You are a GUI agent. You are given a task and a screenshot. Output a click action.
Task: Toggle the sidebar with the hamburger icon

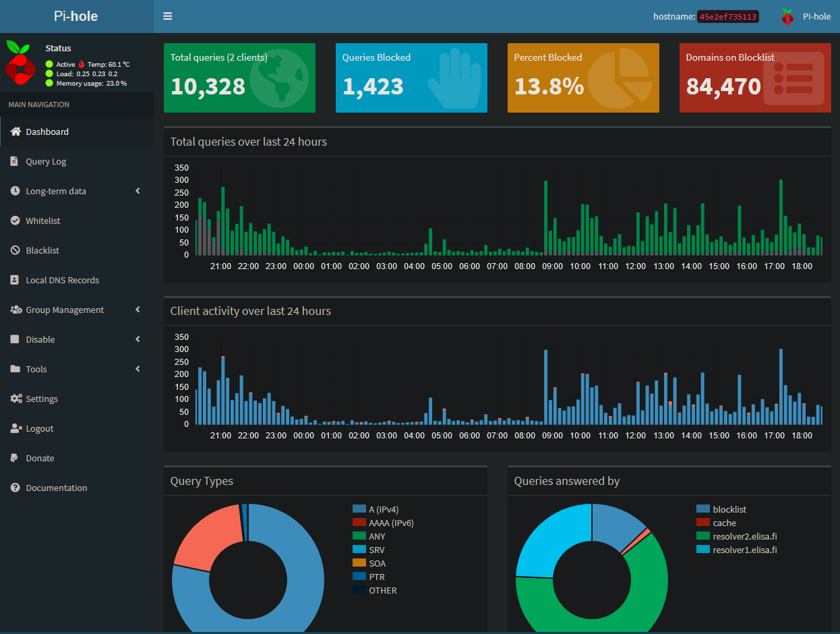pos(167,16)
